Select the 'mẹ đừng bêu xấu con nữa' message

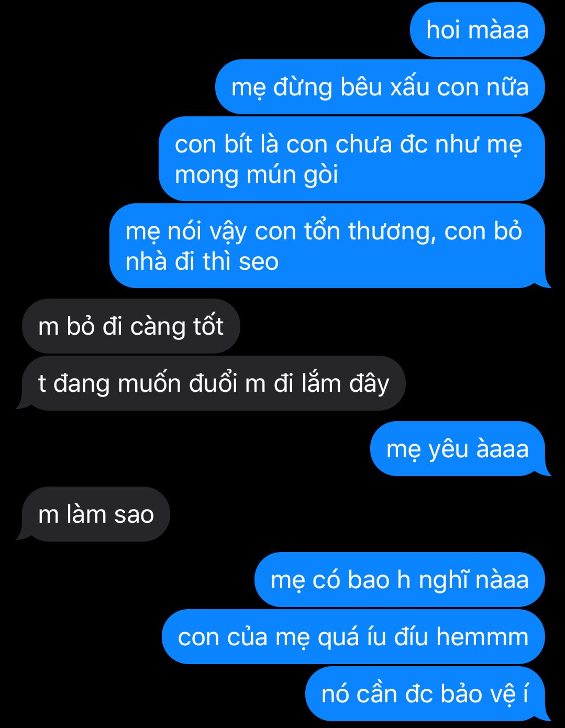pyautogui.click(x=380, y=87)
